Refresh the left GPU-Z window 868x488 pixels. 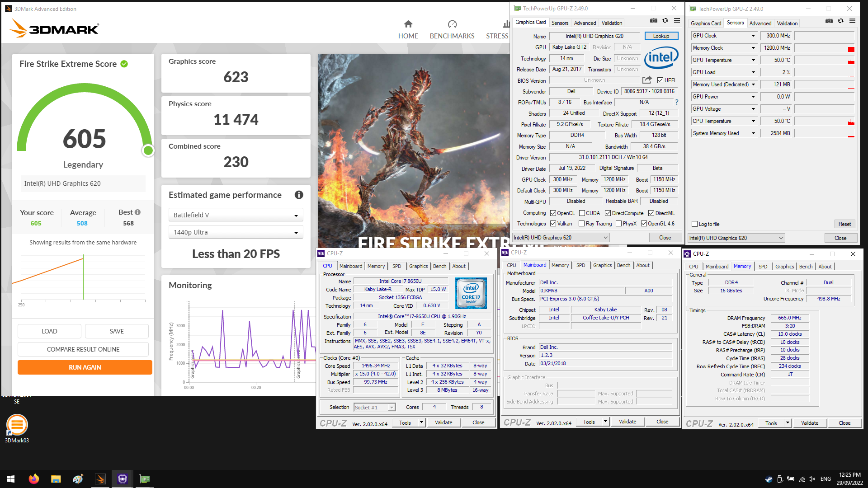coord(665,20)
